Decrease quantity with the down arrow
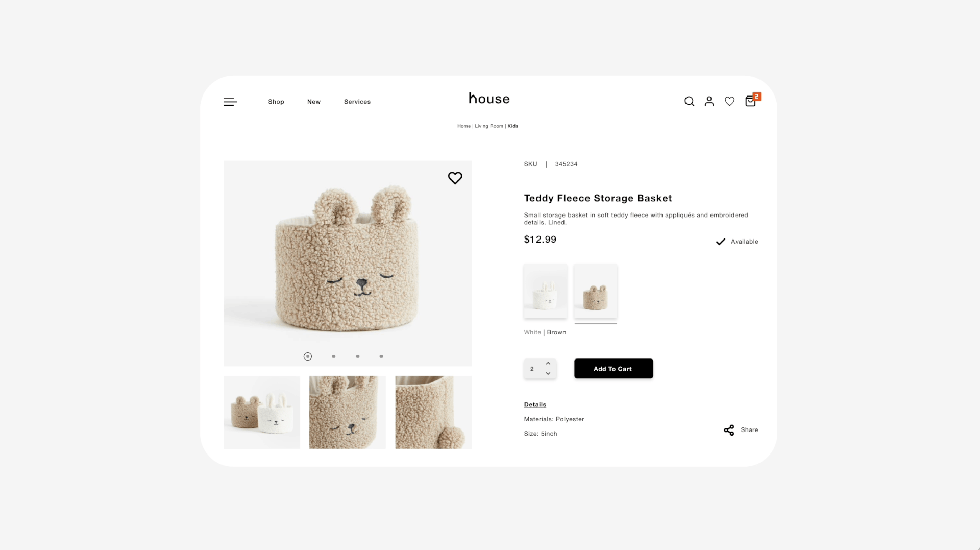 pos(548,374)
